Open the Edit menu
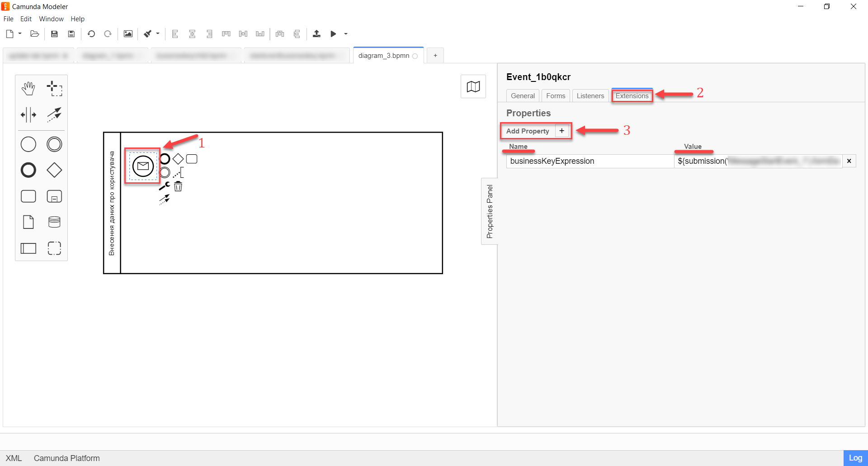The image size is (868, 466). 26,19
